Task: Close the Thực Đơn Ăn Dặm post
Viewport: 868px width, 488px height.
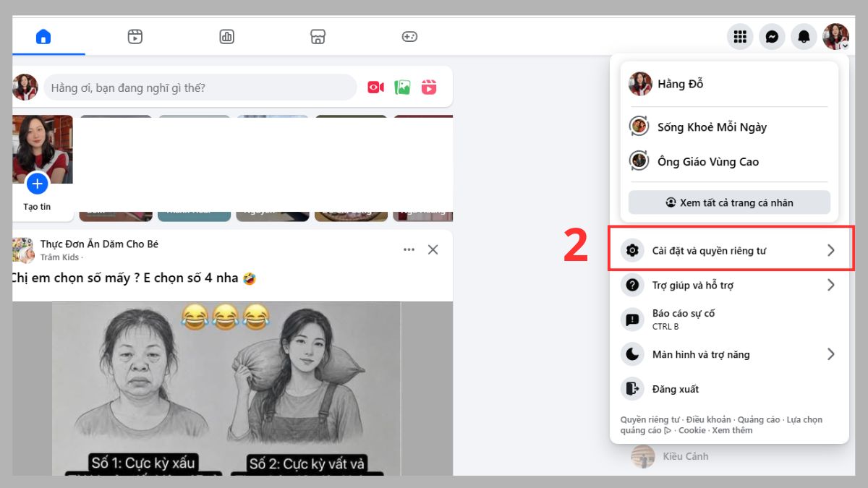Action: point(433,249)
